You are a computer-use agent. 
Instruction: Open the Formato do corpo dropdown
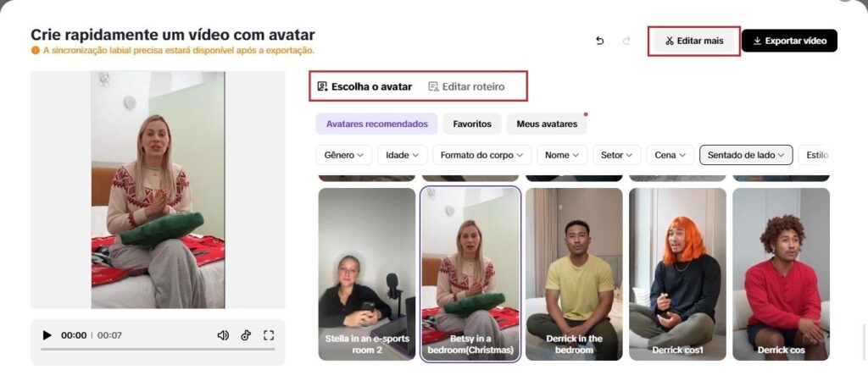pos(481,155)
